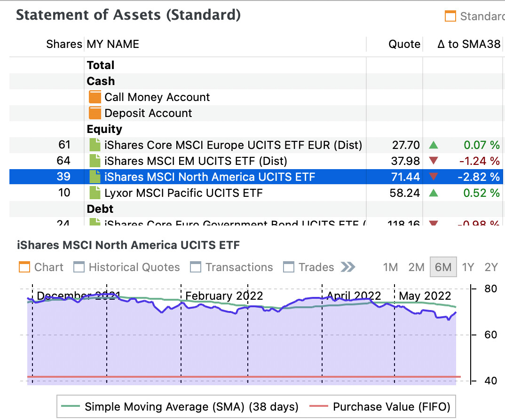Click the Simple Moving Average (SMA) legend entry
The image size is (505, 420).
coord(180,406)
